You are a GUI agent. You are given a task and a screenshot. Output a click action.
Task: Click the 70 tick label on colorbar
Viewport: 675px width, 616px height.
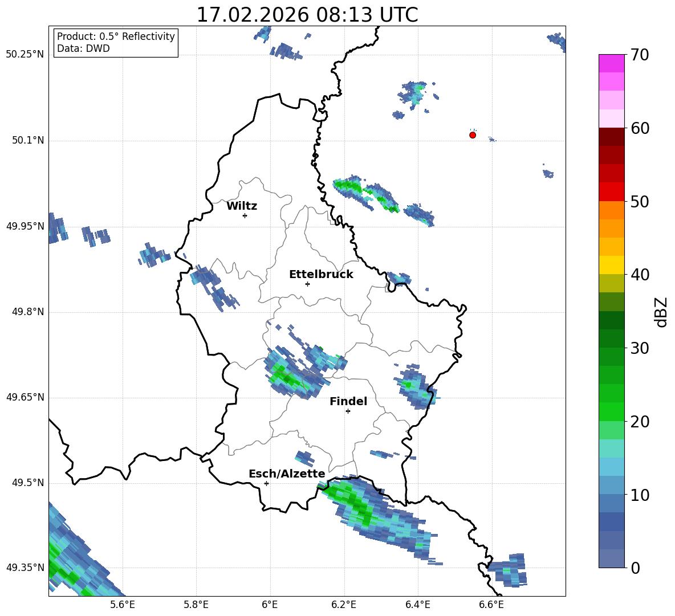pos(640,55)
